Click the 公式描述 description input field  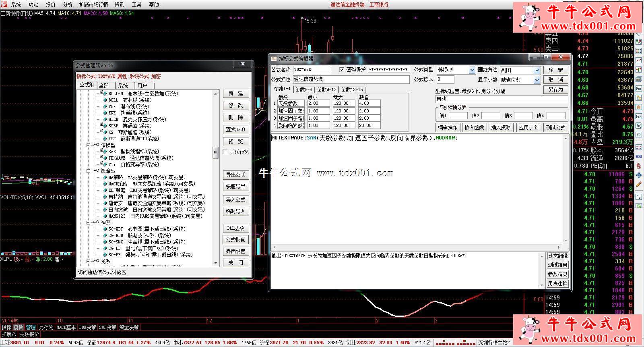351,79
